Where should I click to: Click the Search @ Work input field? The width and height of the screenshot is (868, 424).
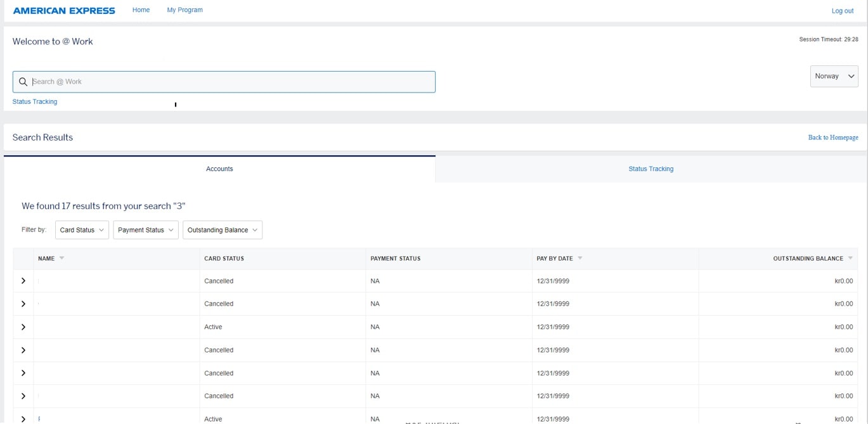pyautogui.click(x=228, y=82)
